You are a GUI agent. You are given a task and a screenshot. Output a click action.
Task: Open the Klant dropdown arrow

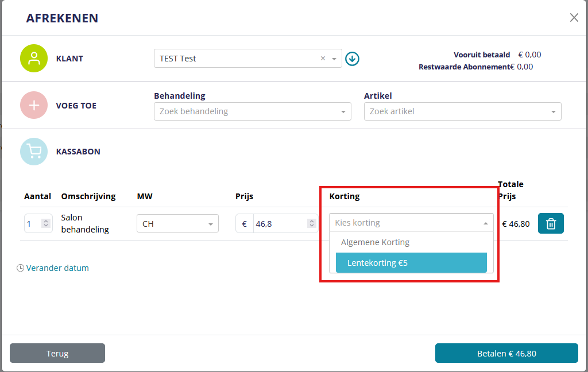coord(334,59)
